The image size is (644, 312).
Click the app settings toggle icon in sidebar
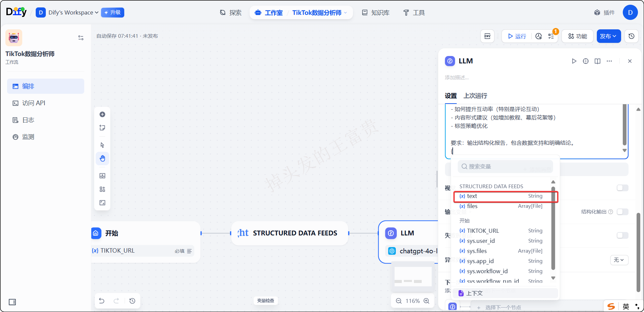81,38
